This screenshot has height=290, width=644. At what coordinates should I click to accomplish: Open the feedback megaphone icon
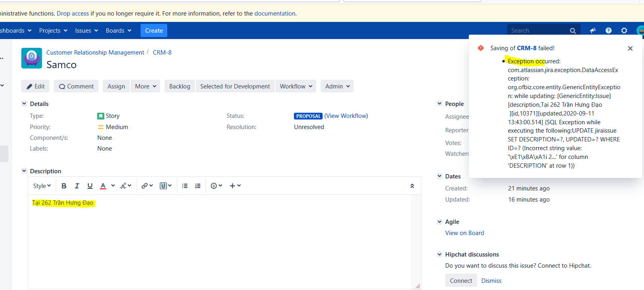tap(593, 31)
